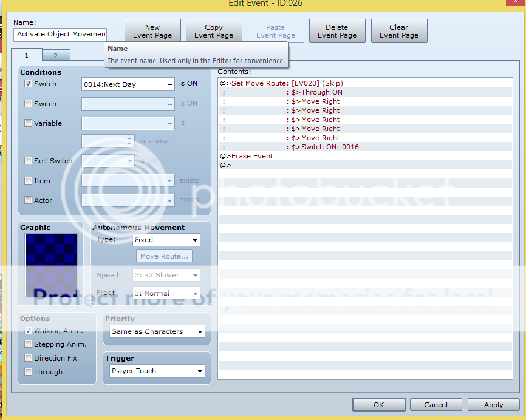Image resolution: width=526 pixels, height=420 pixels.
Task: Click the Delete Event Page button
Action: click(x=336, y=32)
